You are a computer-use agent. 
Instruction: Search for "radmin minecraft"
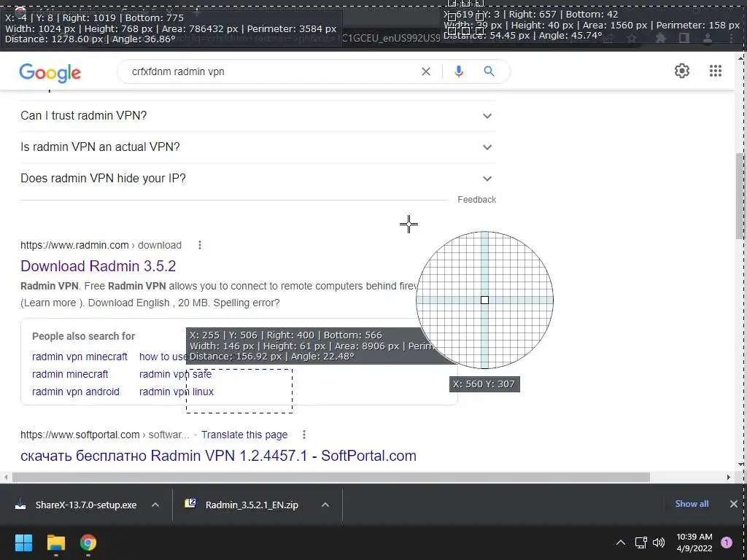(70, 374)
